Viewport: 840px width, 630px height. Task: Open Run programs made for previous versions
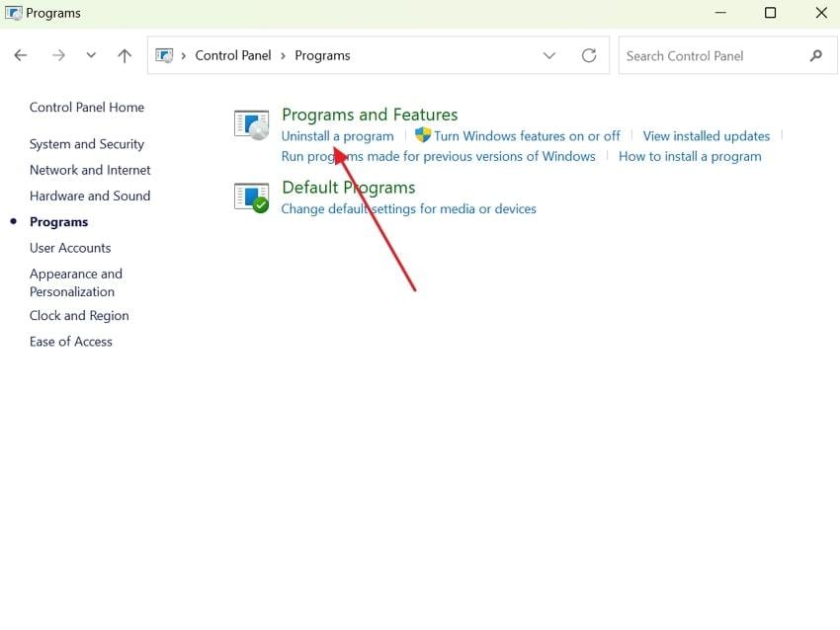(438, 156)
